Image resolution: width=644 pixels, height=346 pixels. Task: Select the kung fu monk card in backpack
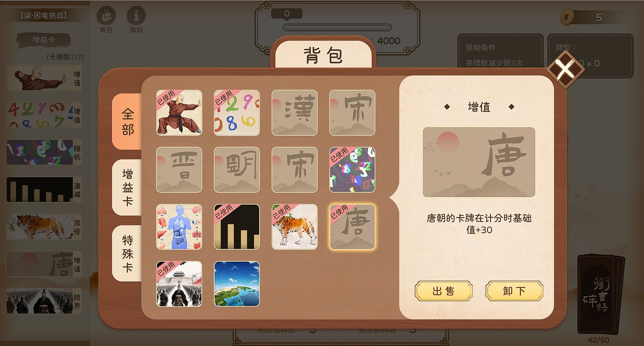pos(179,113)
